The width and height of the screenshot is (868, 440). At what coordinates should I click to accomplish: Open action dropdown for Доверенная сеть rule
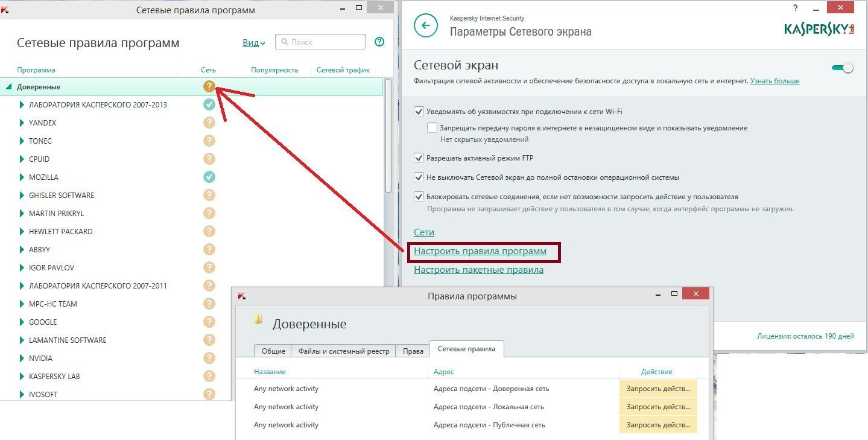point(658,389)
